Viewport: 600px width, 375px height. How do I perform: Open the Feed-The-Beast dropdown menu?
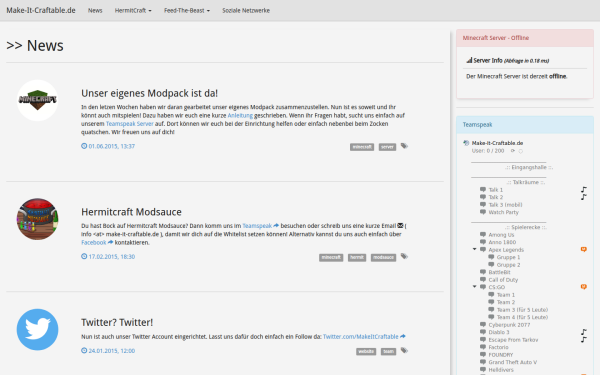(x=187, y=10)
